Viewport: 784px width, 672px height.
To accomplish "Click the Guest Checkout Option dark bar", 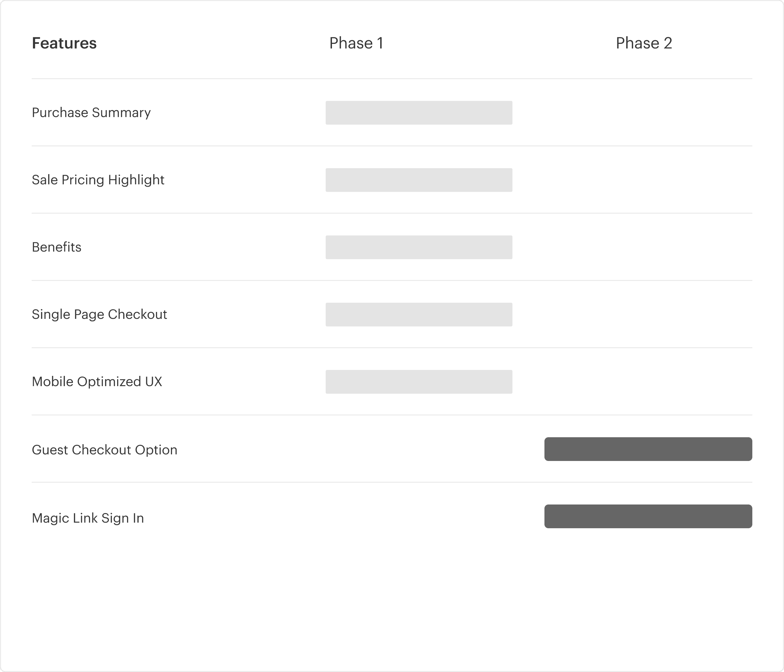I will (648, 449).
